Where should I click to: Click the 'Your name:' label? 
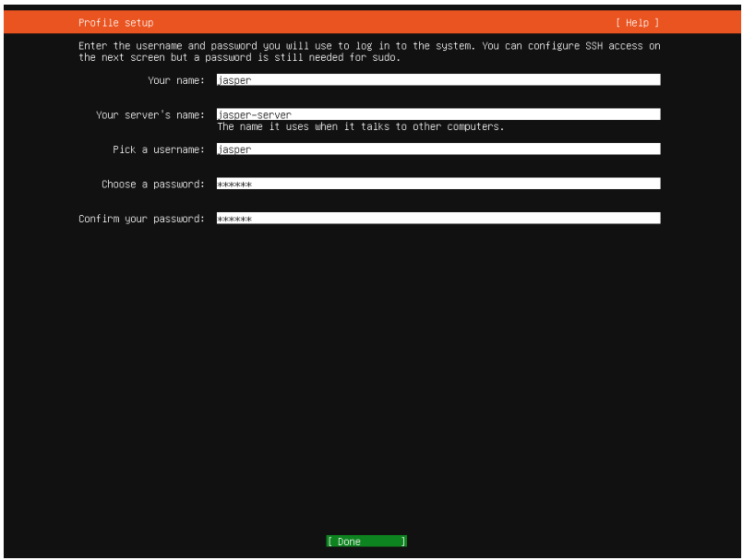click(175, 80)
